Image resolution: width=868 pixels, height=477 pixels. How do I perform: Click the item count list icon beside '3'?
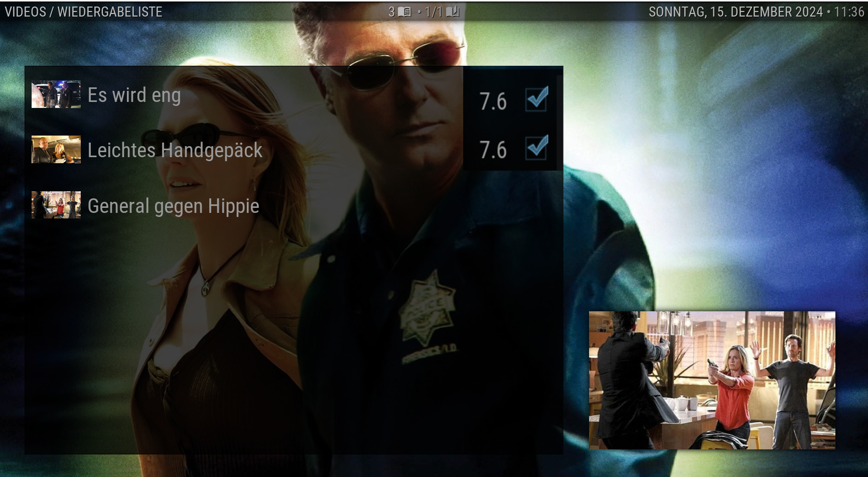click(404, 12)
